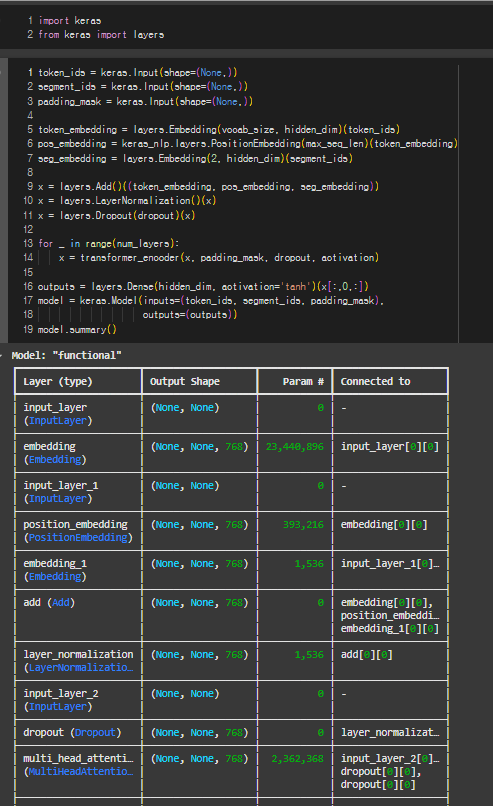The width and height of the screenshot is (493, 806).
Task: Select the dropout (Dropout) layer cell
Action: coord(79,732)
